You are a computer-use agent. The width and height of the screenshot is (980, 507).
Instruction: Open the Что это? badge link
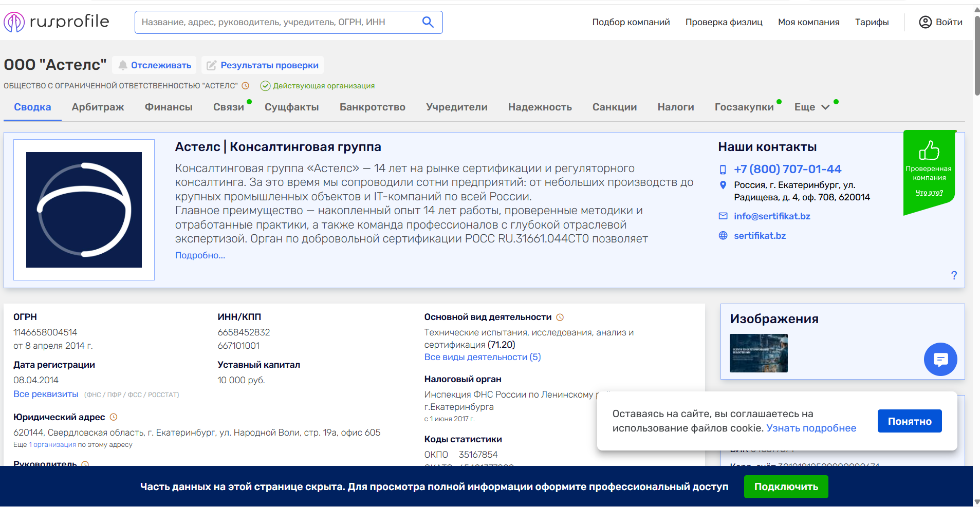(x=929, y=193)
